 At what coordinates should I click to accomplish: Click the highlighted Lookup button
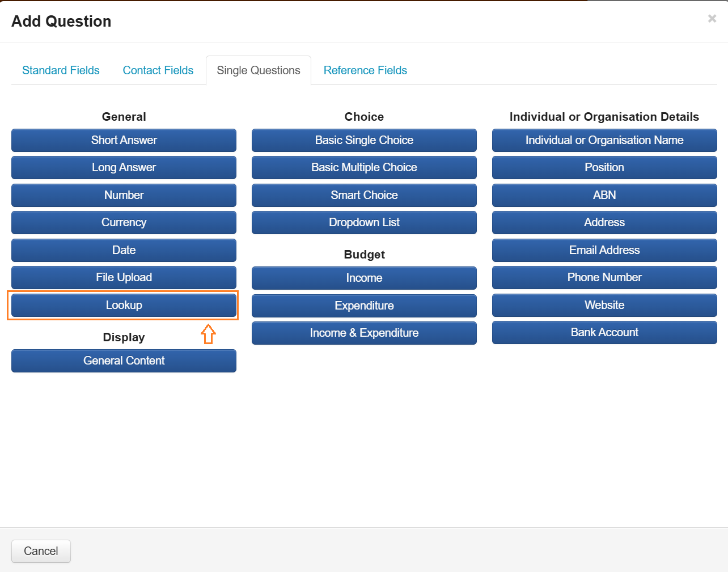pyautogui.click(x=124, y=305)
